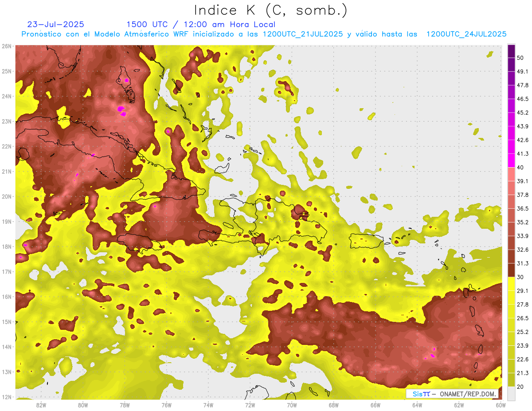Click the latitude label "25N"

click(6, 71)
